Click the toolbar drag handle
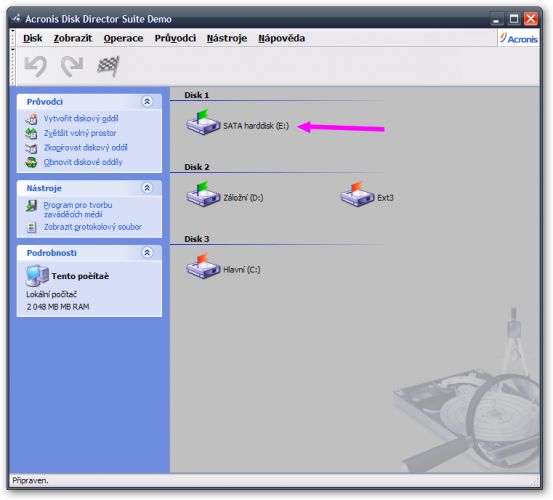 click(x=13, y=66)
